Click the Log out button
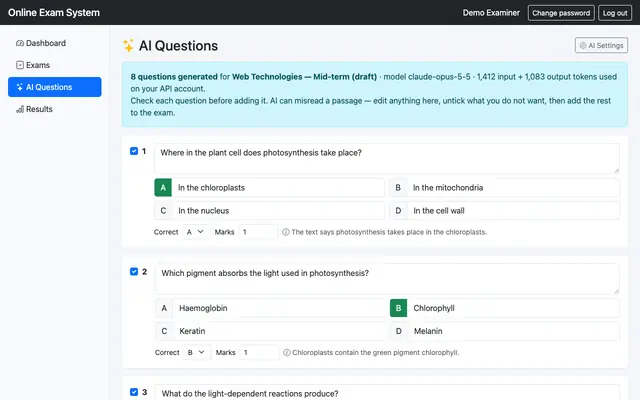The image size is (640, 400). click(x=615, y=13)
